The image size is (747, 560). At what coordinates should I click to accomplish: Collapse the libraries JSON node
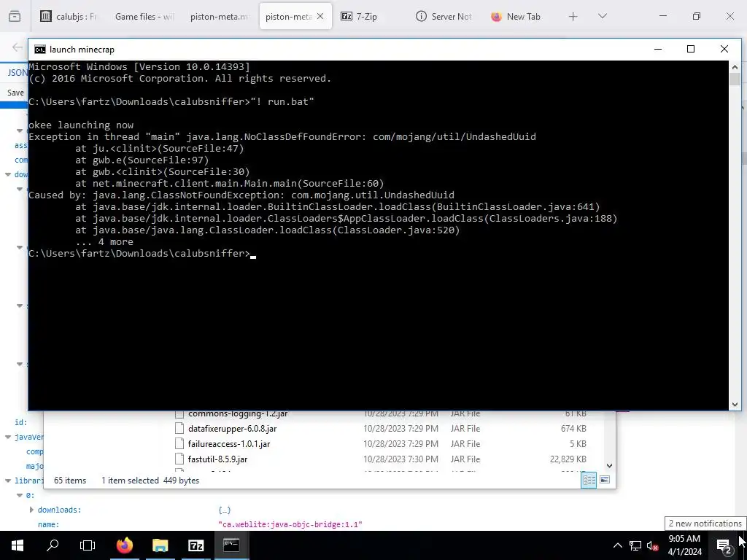(8, 481)
